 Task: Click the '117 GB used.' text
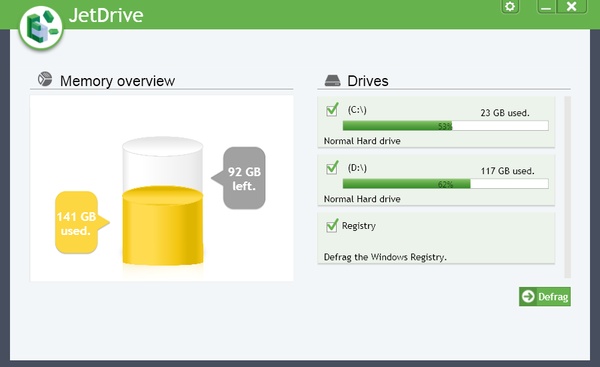tap(507, 171)
